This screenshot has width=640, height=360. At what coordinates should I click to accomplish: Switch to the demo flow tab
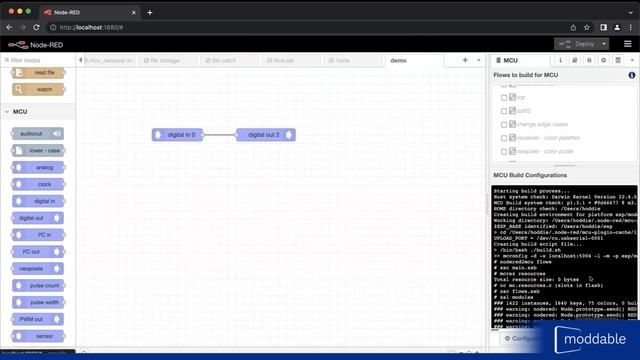pos(413,60)
